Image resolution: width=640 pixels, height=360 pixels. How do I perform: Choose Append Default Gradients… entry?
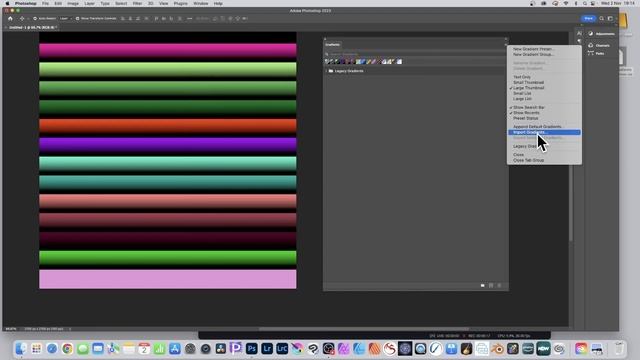(x=537, y=127)
